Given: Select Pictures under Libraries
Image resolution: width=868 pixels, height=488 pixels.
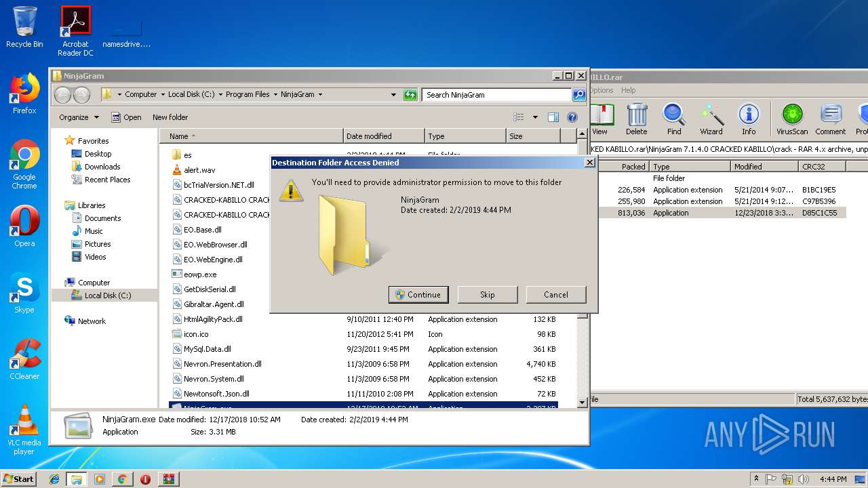Looking at the screenshot, I should coord(98,244).
